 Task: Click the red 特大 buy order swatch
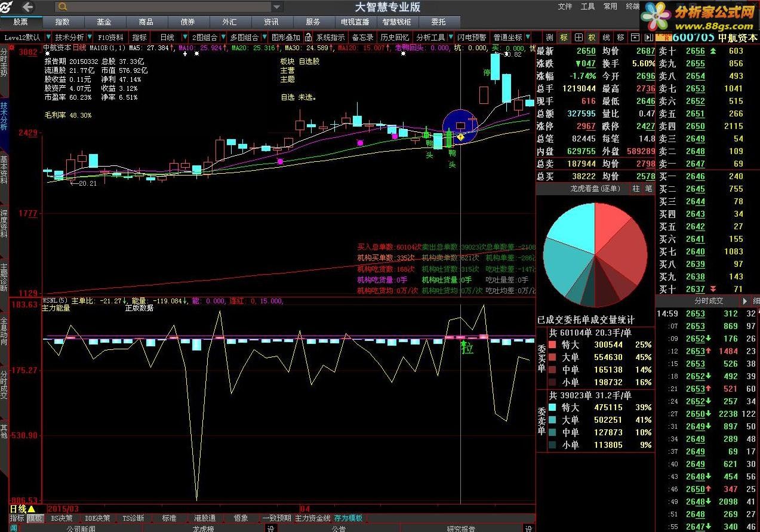552,345
